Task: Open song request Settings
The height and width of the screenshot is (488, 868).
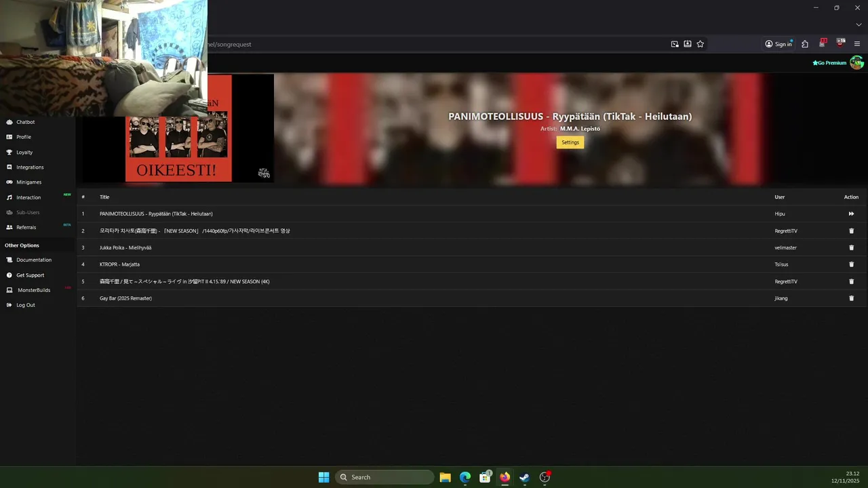Action: [x=570, y=142]
